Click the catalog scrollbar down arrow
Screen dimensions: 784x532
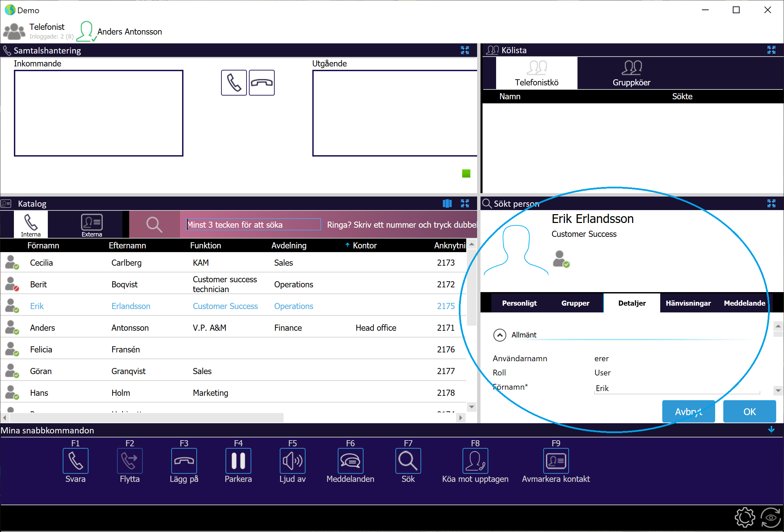point(471,407)
